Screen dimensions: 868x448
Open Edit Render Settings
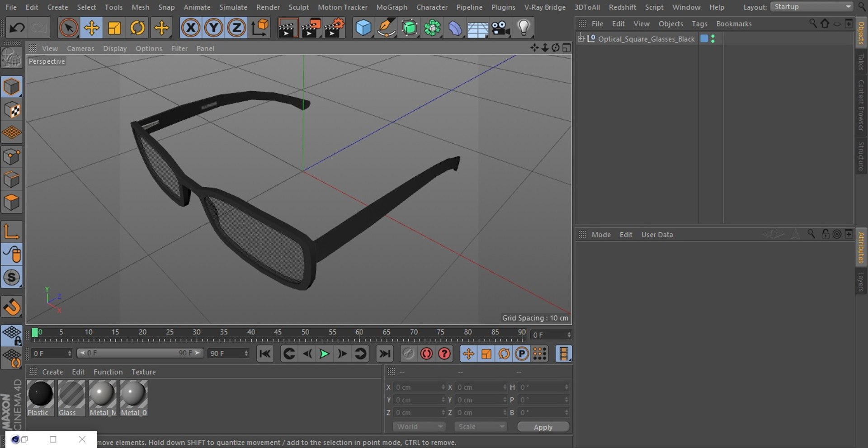(335, 28)
